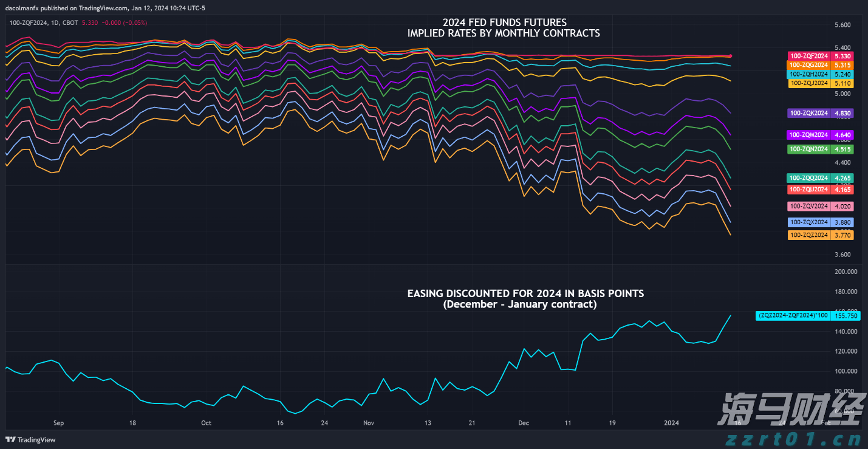This screenshot has width=868, height=449.
Task: Click the Dec date on the time axis
Action: tap(524, 422)
